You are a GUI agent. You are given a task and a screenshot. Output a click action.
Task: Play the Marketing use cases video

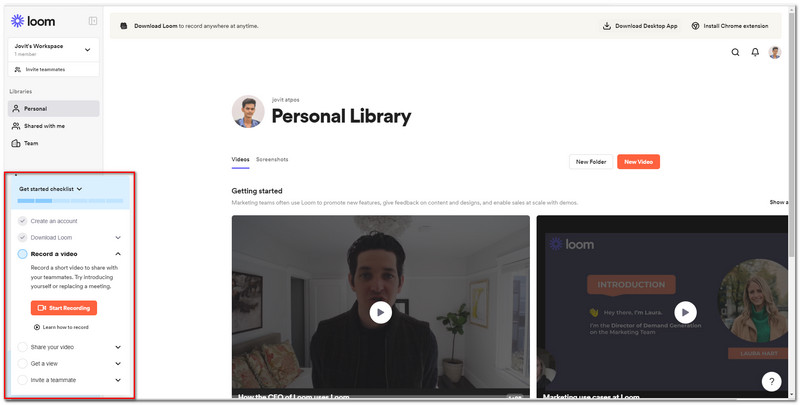click(x=684, y=312)
